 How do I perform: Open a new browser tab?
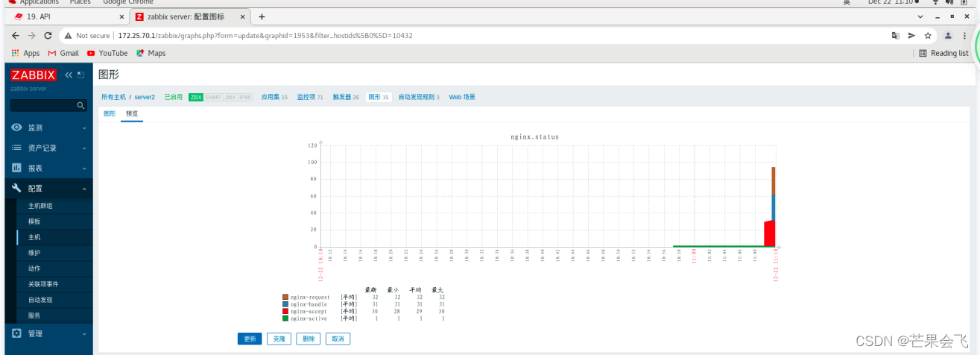point(262,16)
